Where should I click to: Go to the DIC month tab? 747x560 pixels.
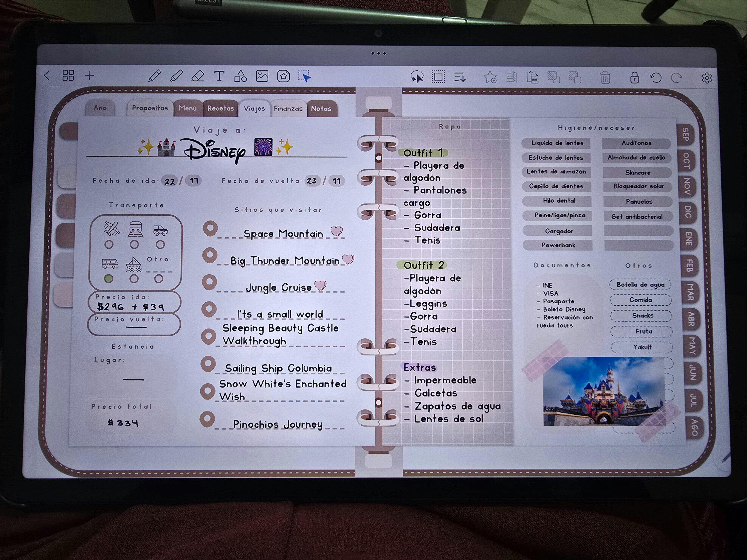[688, 212]
